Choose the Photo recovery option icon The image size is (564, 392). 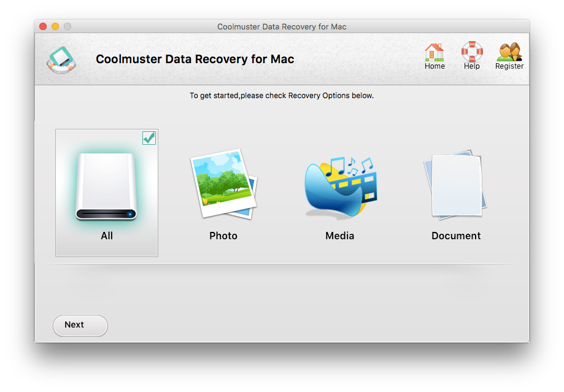[223, 184]
